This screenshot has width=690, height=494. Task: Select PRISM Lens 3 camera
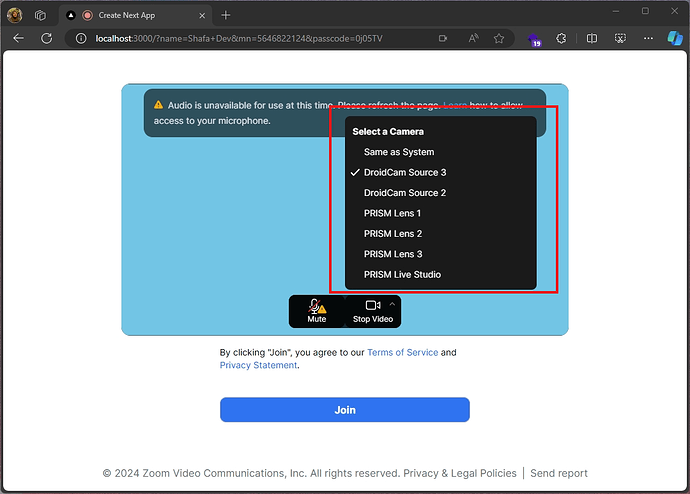[440, 254]
